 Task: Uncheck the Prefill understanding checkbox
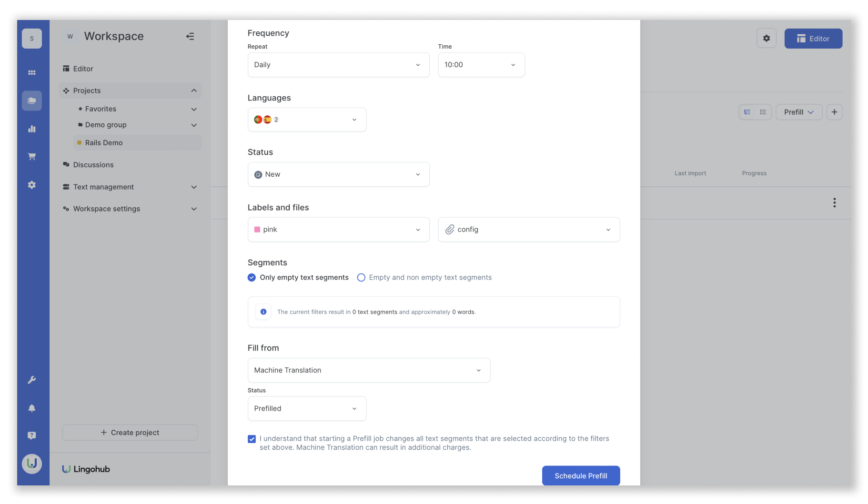[x=252, y=439]
